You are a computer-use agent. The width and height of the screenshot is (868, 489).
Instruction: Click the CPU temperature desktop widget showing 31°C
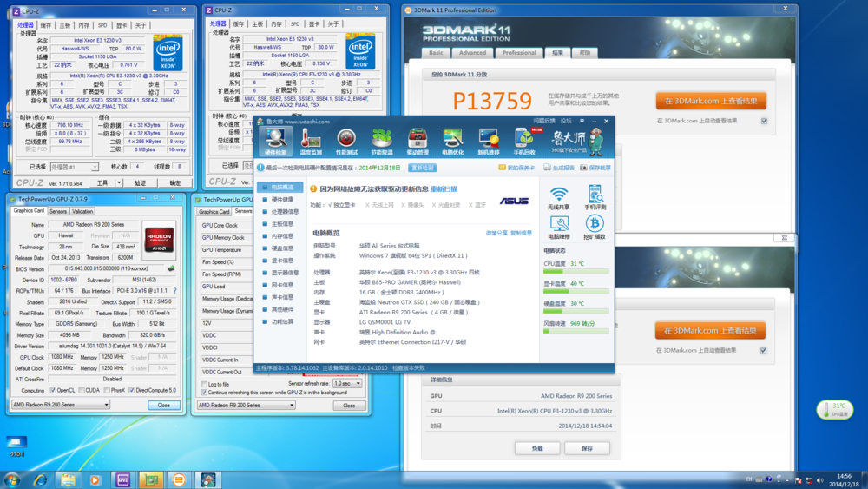coord(835,410)
